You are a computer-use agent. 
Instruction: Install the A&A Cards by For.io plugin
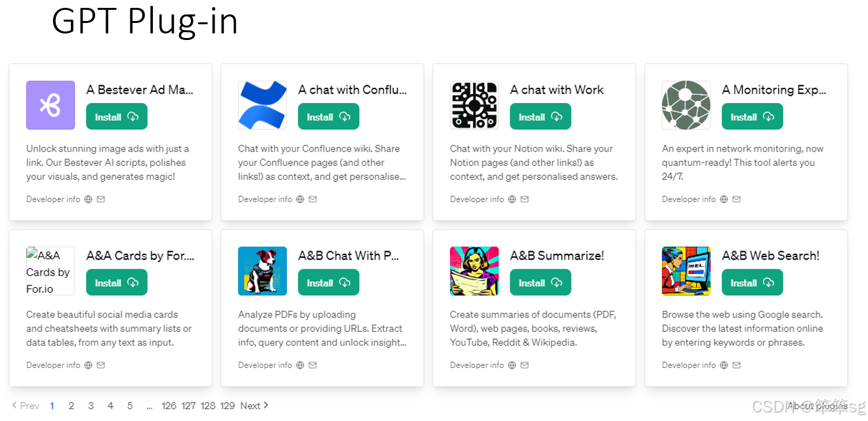tap(116, 283)
